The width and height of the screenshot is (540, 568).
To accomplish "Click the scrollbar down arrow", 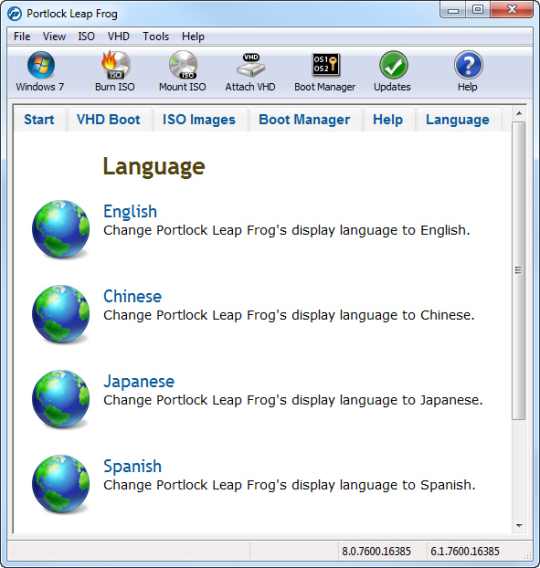I will point(519,526).
